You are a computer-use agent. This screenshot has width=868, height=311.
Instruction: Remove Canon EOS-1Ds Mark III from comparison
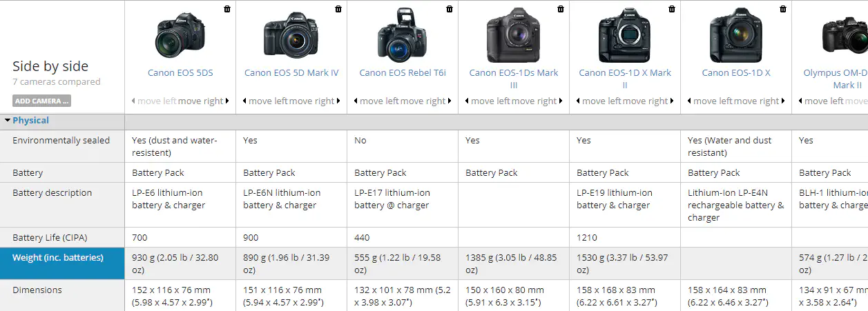[x=561, y=9]
